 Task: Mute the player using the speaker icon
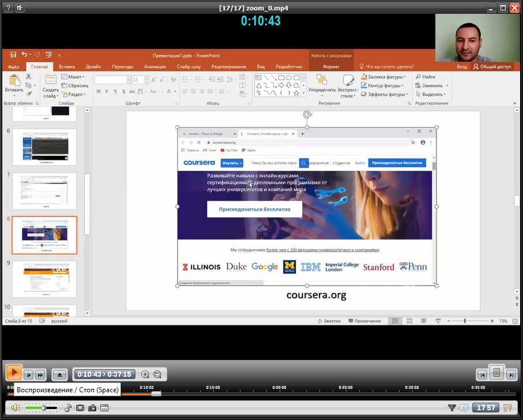point(16,408)
